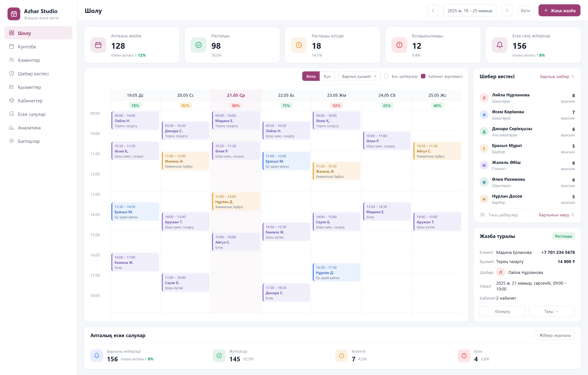Open Аналитика chart icon in sidebar
The image size is (588, 375).
pos(11,127)
